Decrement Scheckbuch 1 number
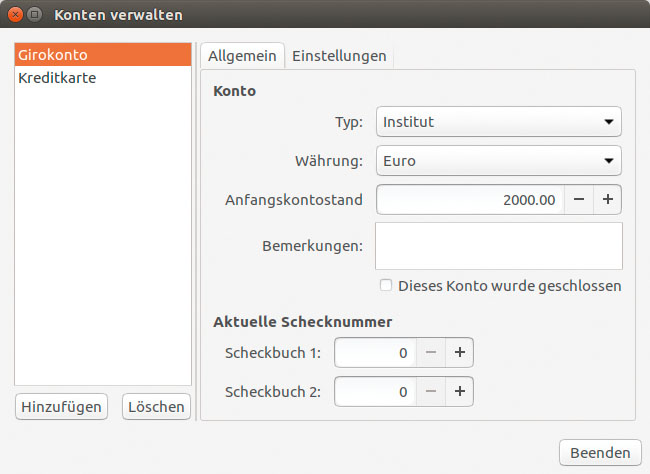 [x=431, y=353]
